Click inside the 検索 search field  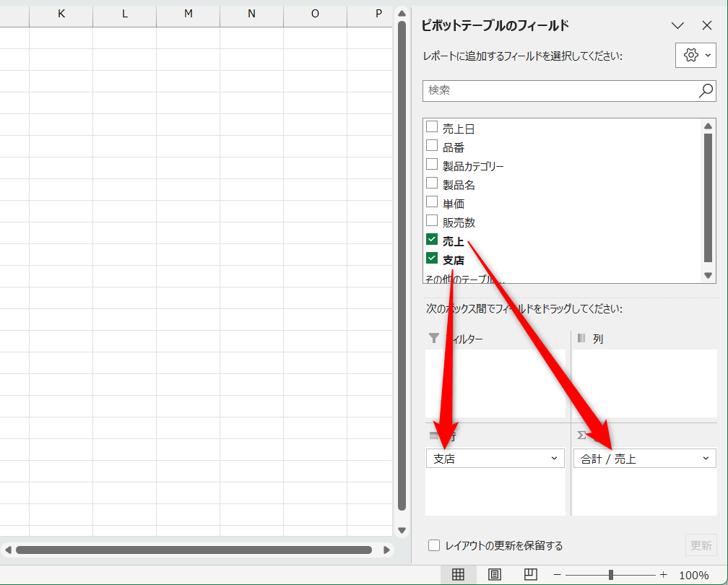click(563, 90)
